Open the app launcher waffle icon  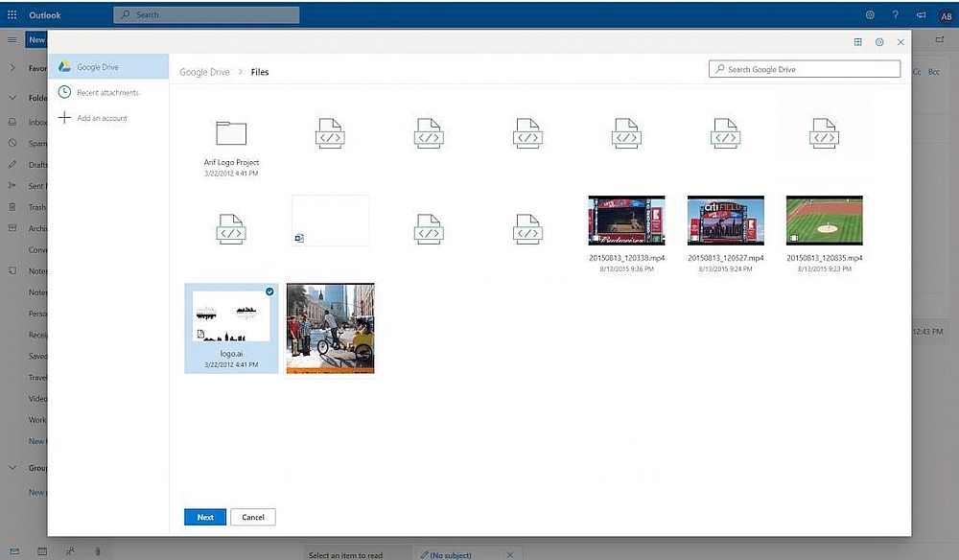click(12, 14)
